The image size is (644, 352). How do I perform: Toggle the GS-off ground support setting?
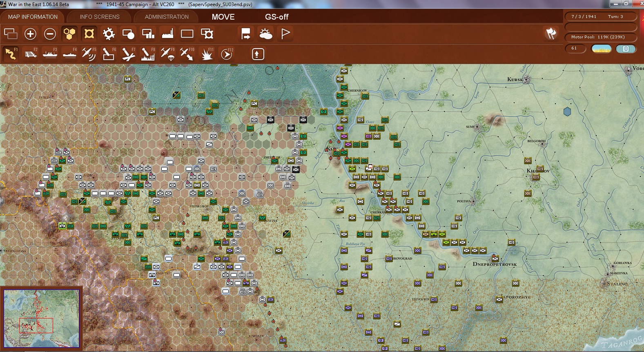point(276,17)
